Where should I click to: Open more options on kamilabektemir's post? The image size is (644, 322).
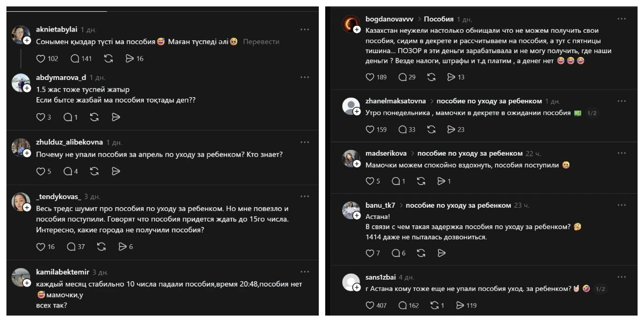pos(305,272)
